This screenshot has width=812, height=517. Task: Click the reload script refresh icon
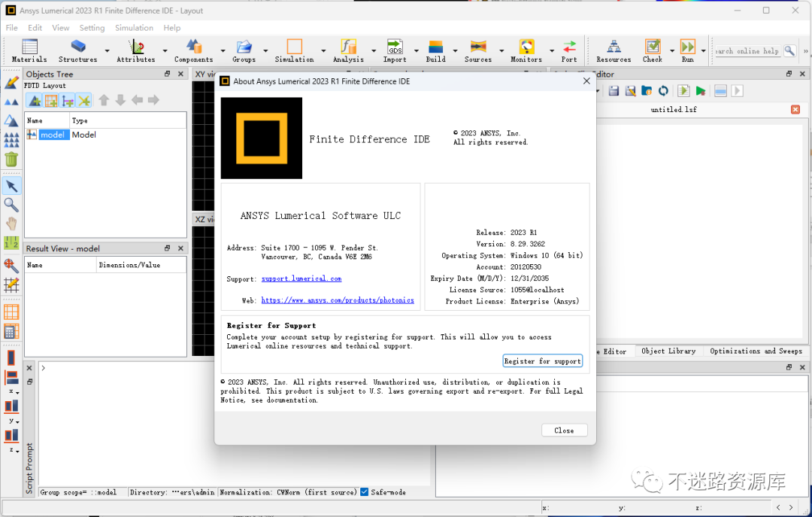click(x=663, y=91)
